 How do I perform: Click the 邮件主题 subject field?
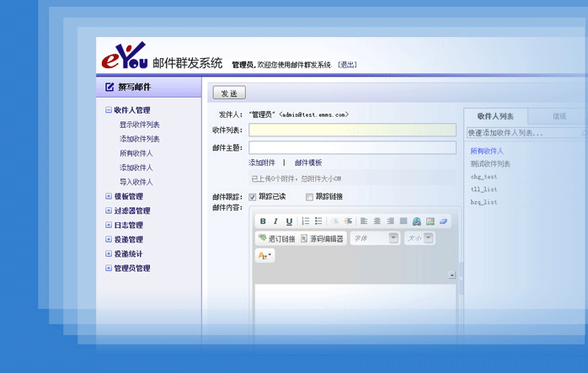[x=352, y=147]
